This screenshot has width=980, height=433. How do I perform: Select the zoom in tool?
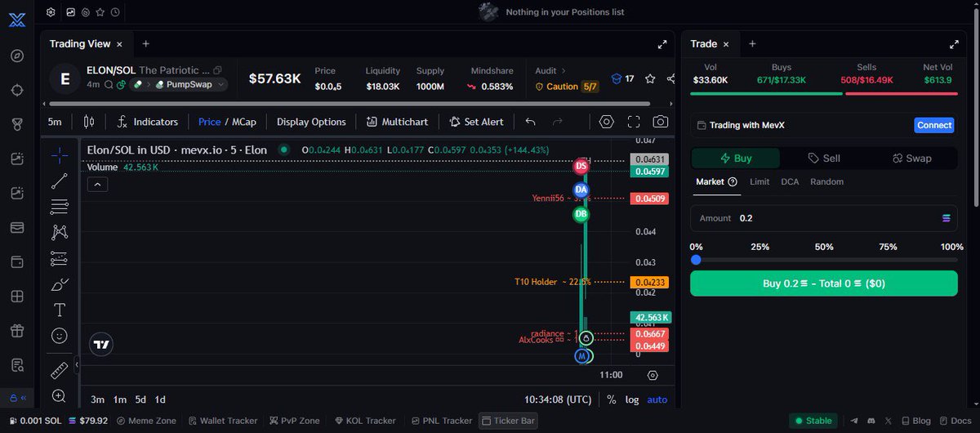click(60, 396)
